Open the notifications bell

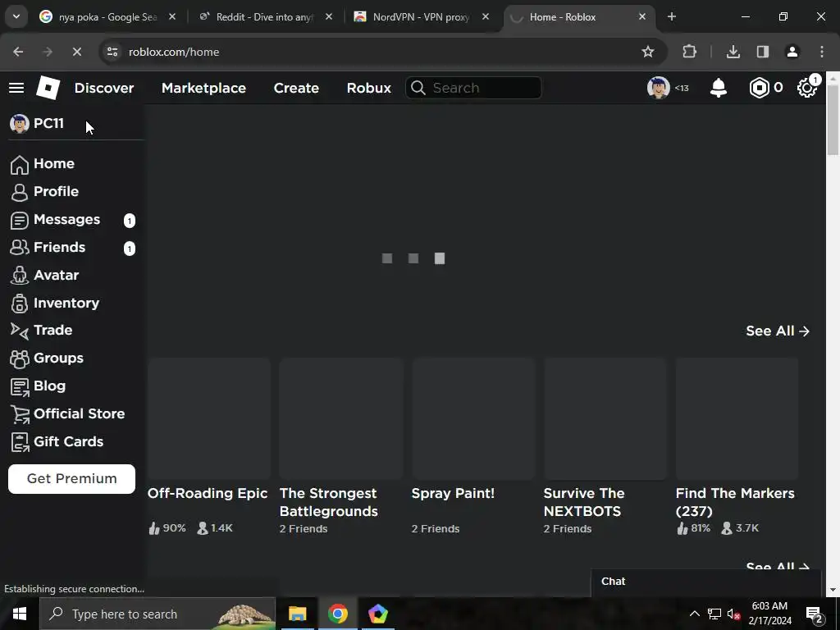(719, 88)
